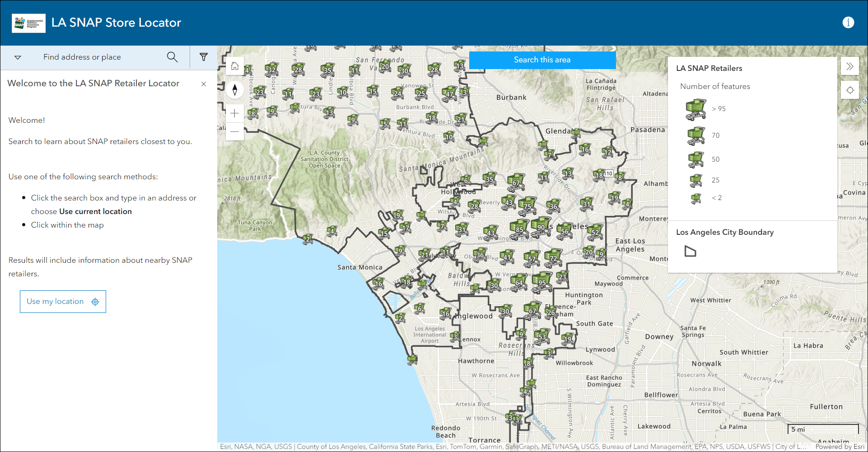This screenshot has width=868, height=452.
Task: Click the cart cluster labeled 64
Action: [519, 282]
